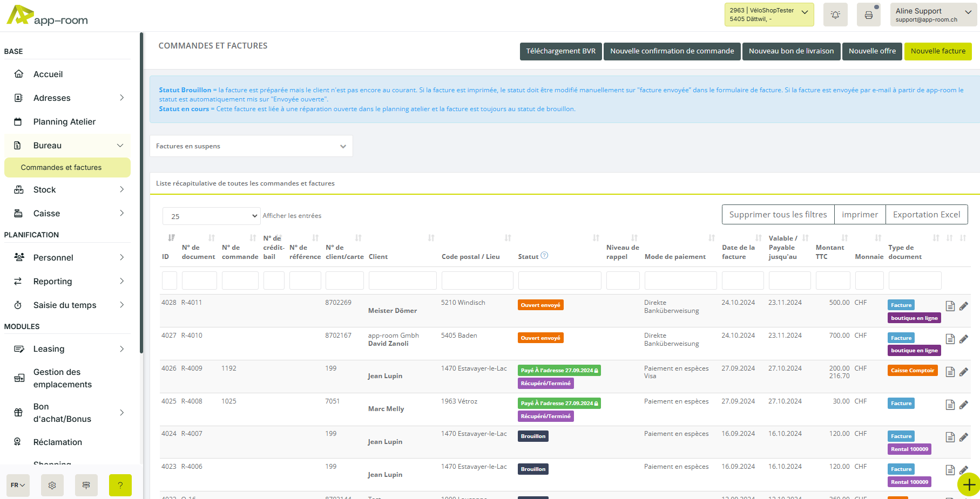Click the Nouvelle facture button

click(x=938, y=51)
